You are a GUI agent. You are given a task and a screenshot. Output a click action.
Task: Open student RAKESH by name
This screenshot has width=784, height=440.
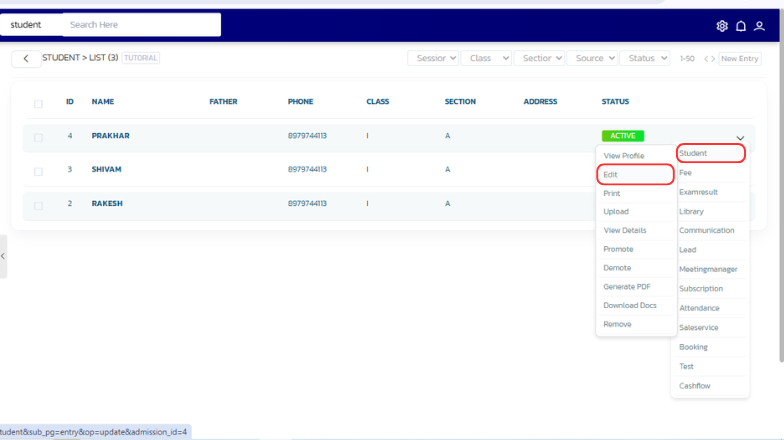click(x=107, y=204)
